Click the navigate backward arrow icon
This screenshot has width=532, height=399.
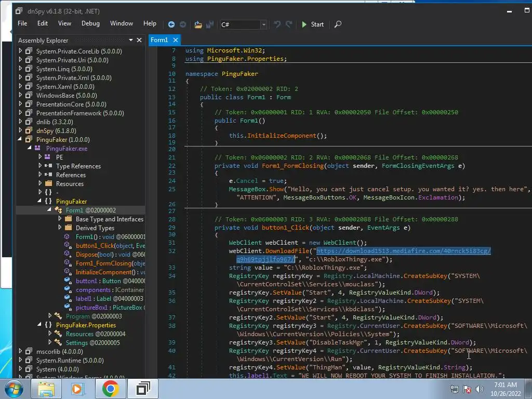(171, 24)
